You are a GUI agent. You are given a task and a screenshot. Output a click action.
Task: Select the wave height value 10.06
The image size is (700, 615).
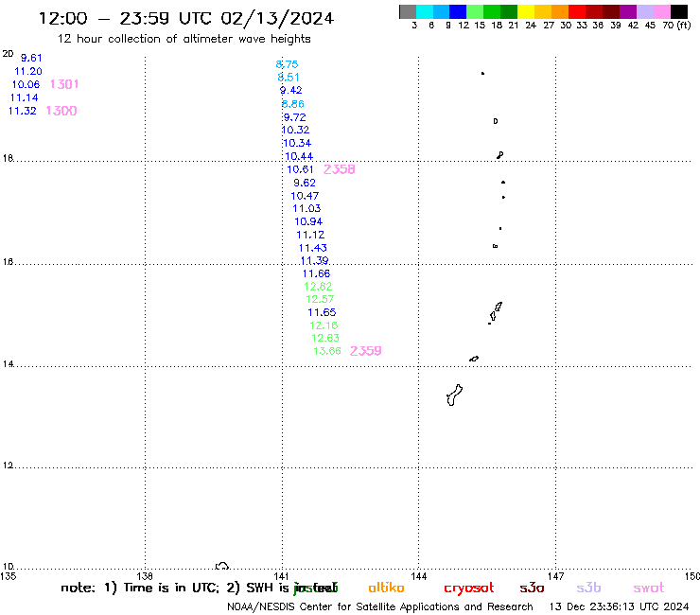tap(26, 84)
